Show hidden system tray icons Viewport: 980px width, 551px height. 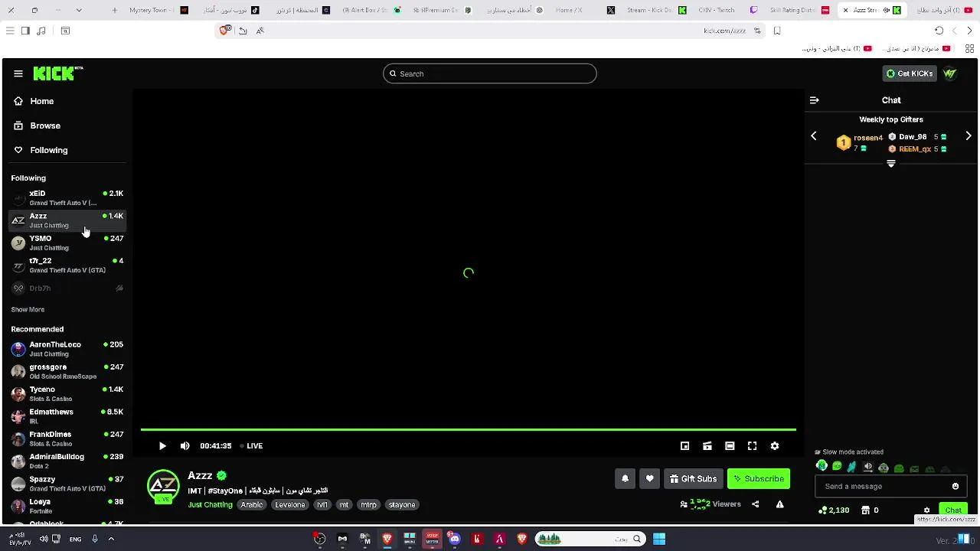pos(111,539)
